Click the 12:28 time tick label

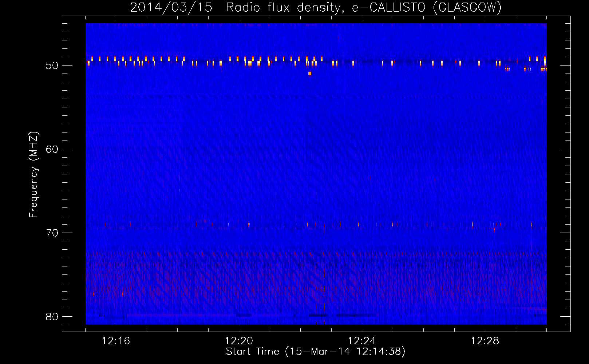(485, 341)
